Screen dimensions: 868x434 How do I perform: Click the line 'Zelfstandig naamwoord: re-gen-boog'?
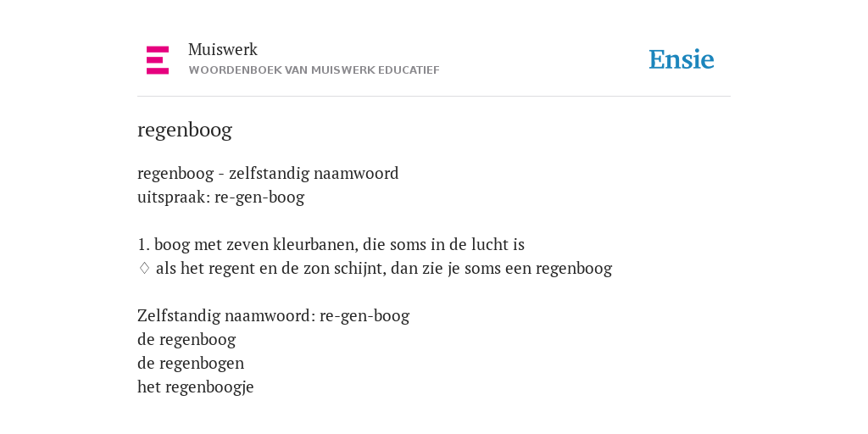(274, 316)
